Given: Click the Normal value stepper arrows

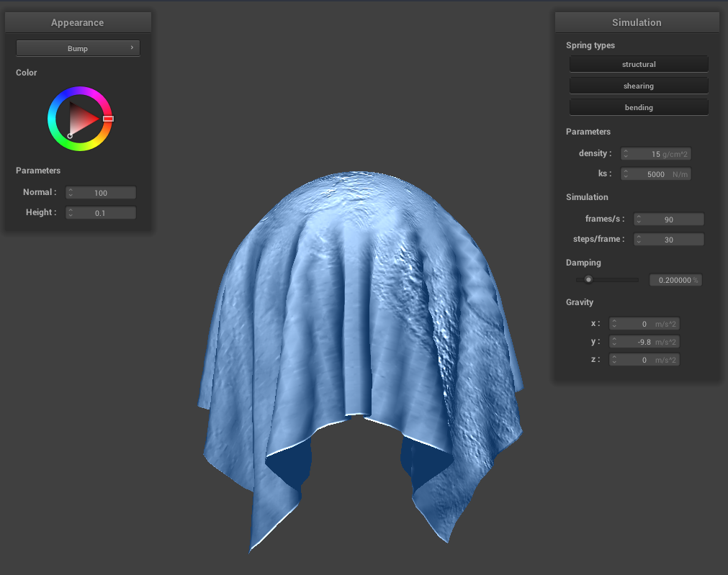Looking at the screenshot, I should [71, 193].
